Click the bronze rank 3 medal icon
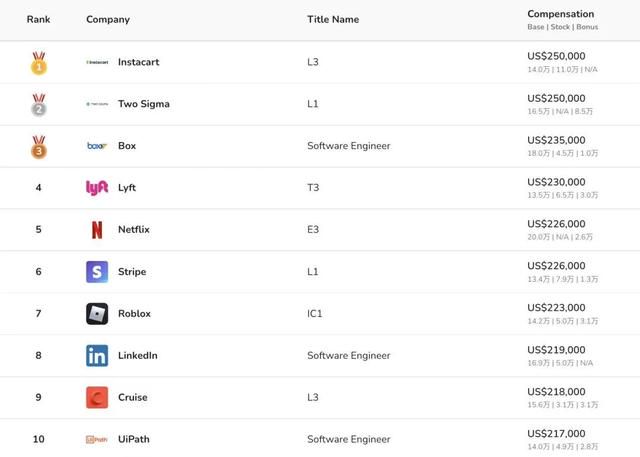Viewport: 640px width, 457px height. [x=39, y=147]
